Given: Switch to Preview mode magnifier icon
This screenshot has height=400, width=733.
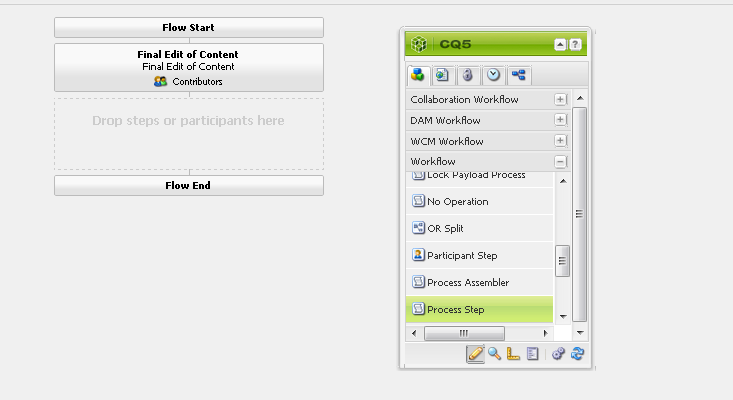Looking at the screenshot, I should (494, 353).
